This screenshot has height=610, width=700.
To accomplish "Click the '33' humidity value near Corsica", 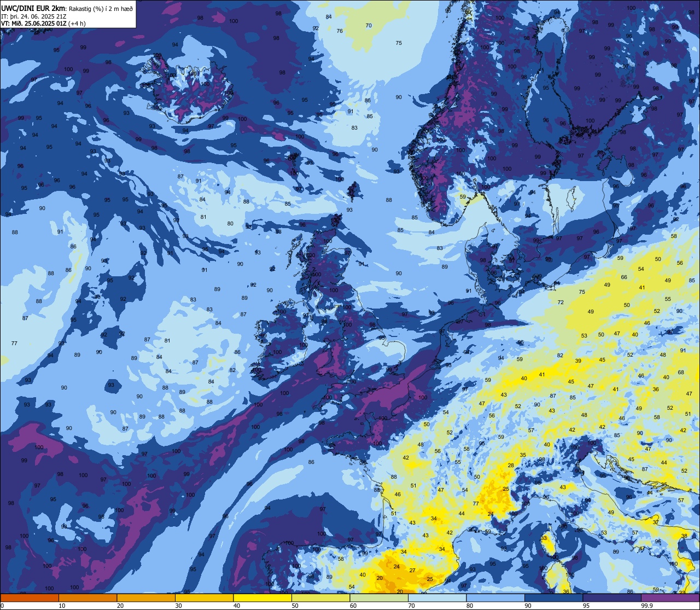I will click(544, 538).
